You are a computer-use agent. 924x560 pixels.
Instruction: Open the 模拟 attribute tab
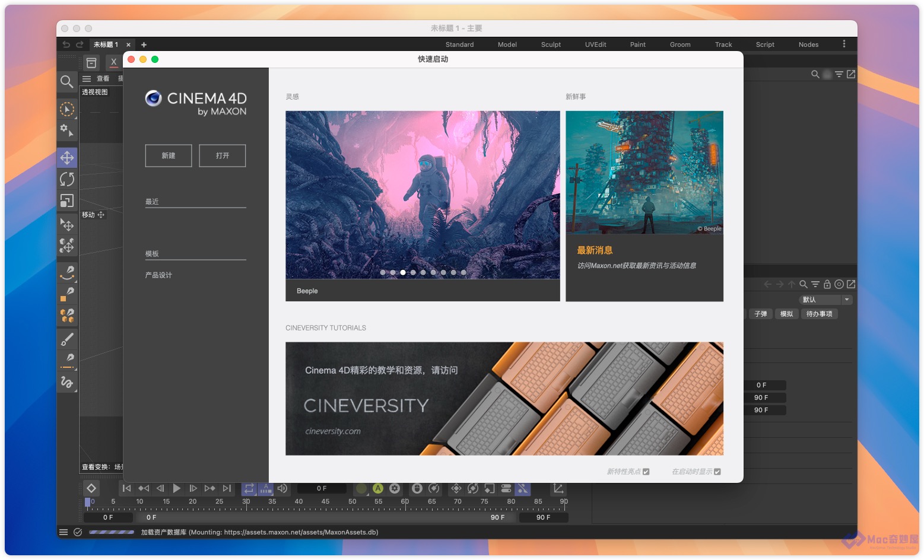tap(786, 314)
